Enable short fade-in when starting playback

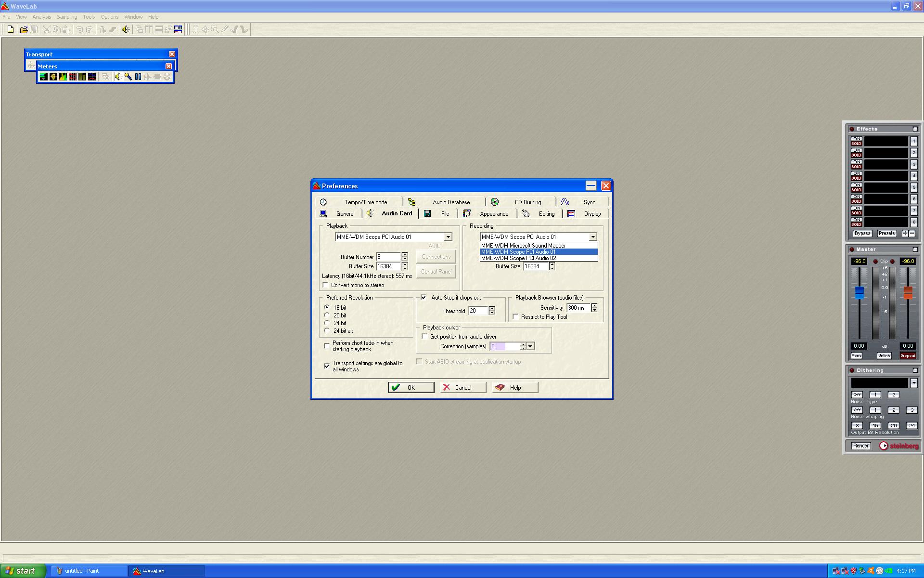tap(327, 346)
